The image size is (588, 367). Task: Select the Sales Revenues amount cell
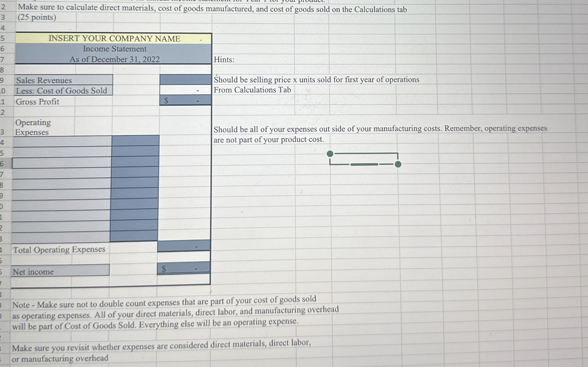coord(185,80)
